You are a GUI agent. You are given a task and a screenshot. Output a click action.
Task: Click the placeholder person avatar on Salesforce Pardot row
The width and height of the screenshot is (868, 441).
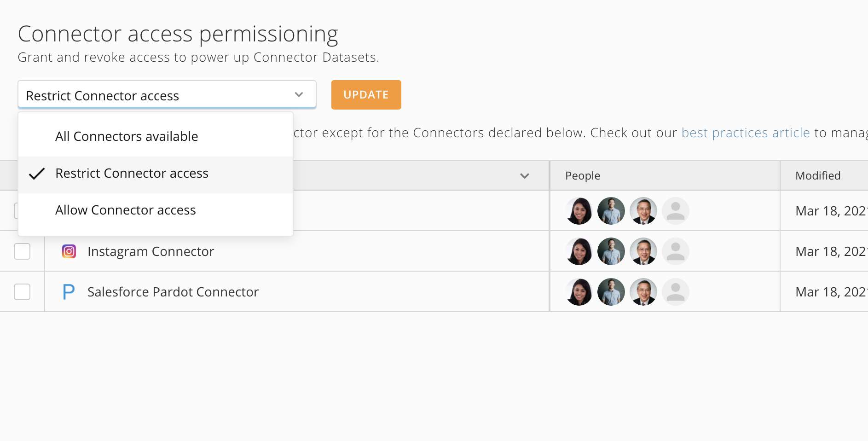click(676, 291)
